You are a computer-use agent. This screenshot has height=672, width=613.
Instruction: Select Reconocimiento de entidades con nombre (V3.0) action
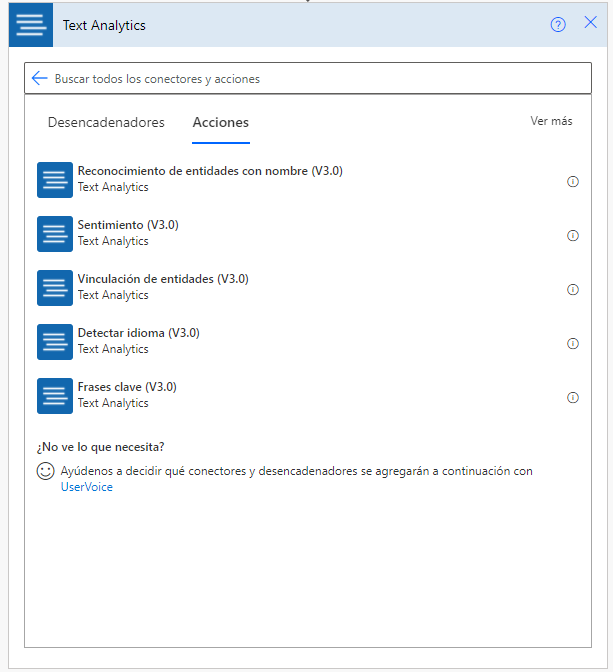click(x=308, y=180)
